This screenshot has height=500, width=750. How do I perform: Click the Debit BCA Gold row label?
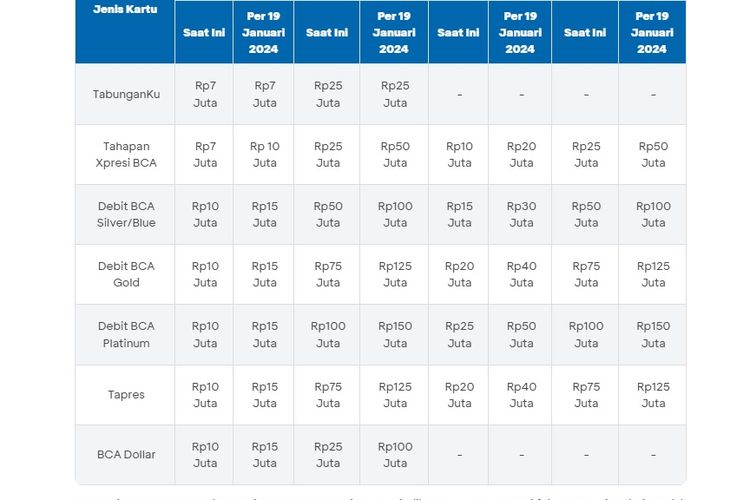click(x=125, y=274)
